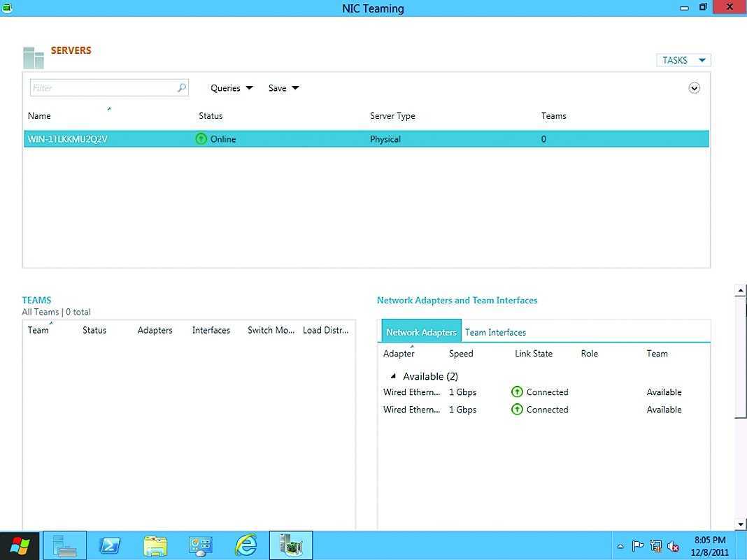The image size is (747, 560).
Task: Open the servers TASKS dropdown
Action: 683,60
